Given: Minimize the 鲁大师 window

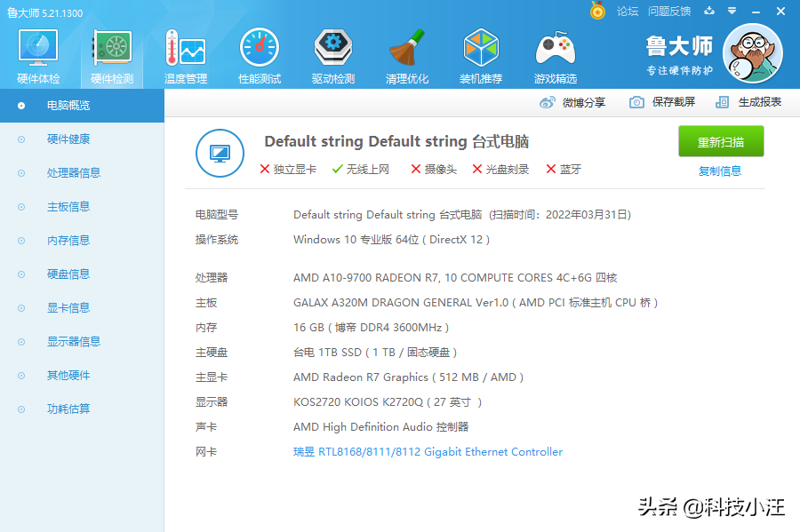Looking at the screenshot, I should 756,12.
